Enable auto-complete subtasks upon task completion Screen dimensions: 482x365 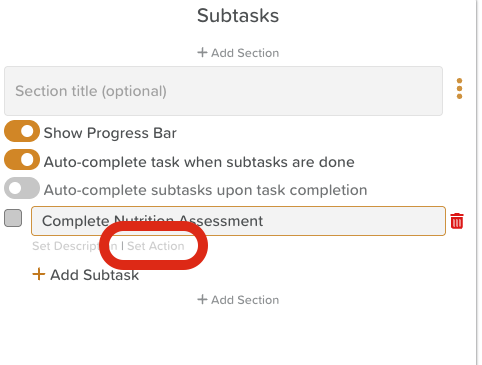(x=22, y=188)
